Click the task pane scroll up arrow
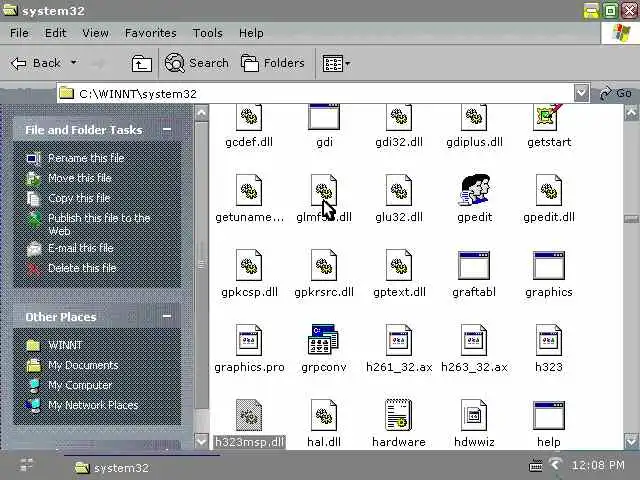The height and width of the screenshot is (480, 640). point(201,113)
